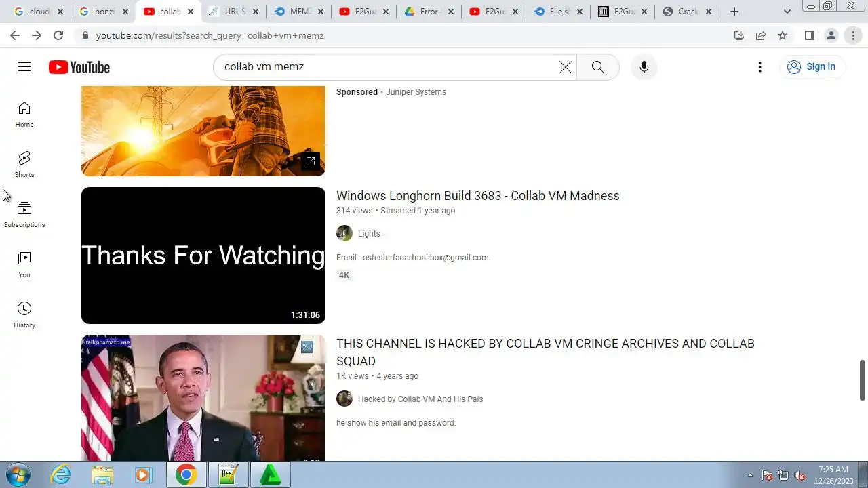Click the Sign in button
The height and width of the screenshot is (488, 868).
click(x=811, y=66)
